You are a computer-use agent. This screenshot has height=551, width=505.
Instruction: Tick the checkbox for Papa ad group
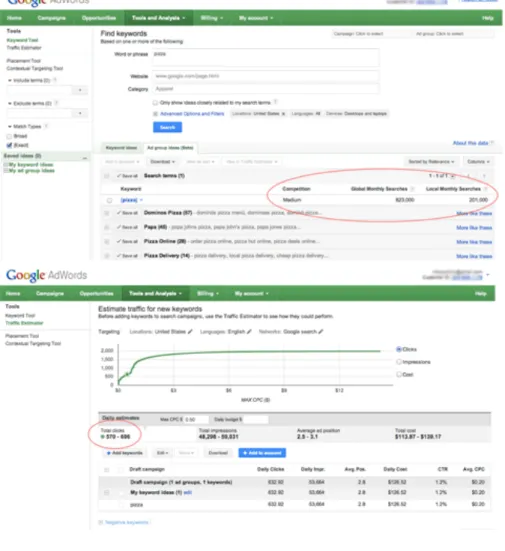click(107, 227)
